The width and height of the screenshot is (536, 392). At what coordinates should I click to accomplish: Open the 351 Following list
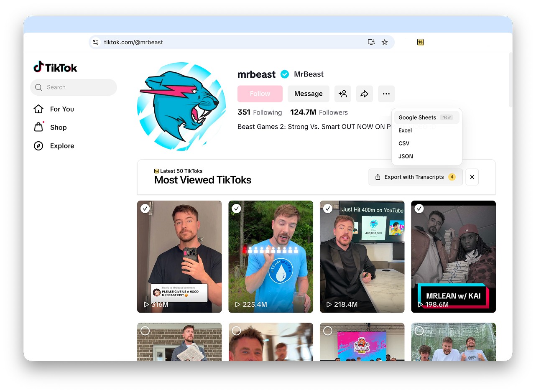point(260,112)
